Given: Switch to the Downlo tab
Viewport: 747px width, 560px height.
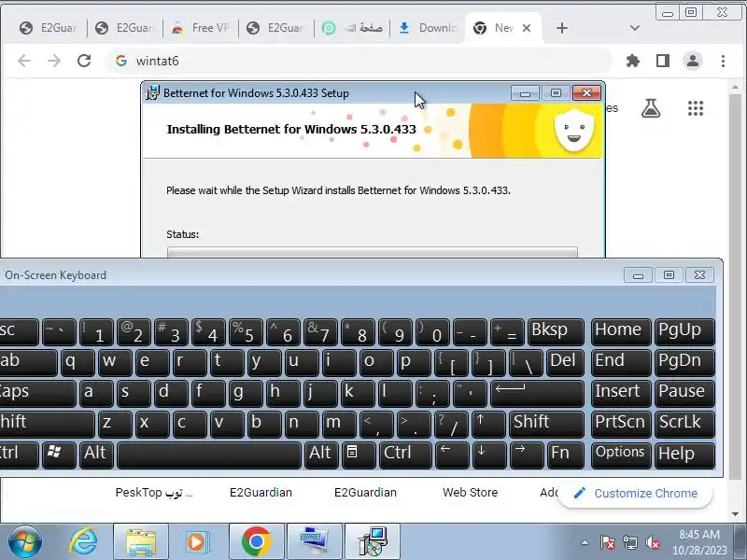Looking at the screenshot, I should (x=428, y=28).
